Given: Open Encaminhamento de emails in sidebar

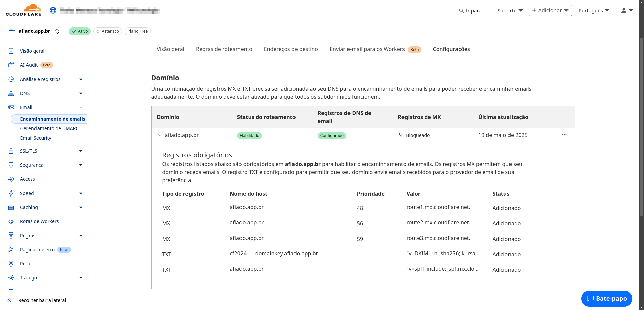Looking at the screenshot, I should coord(53,119).
